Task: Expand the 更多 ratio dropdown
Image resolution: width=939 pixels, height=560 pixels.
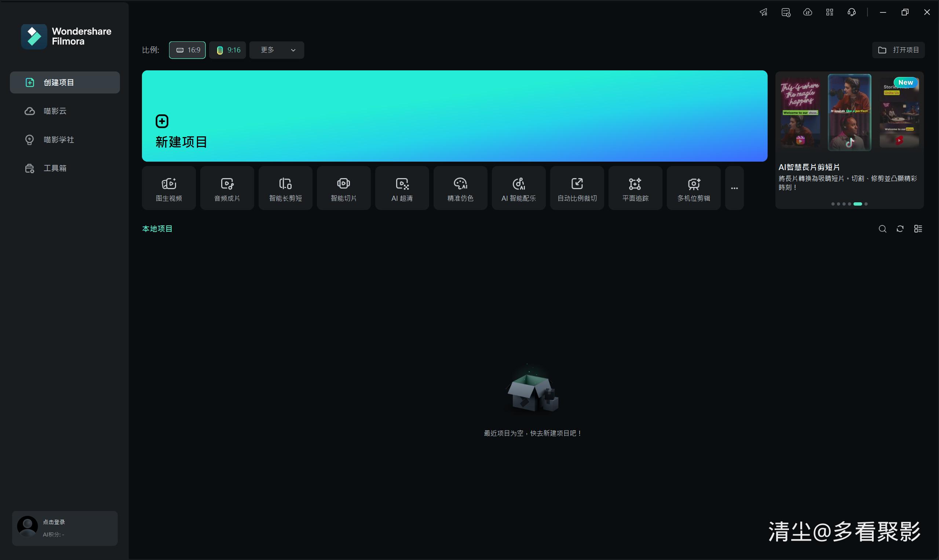Action: pos(277,50)
